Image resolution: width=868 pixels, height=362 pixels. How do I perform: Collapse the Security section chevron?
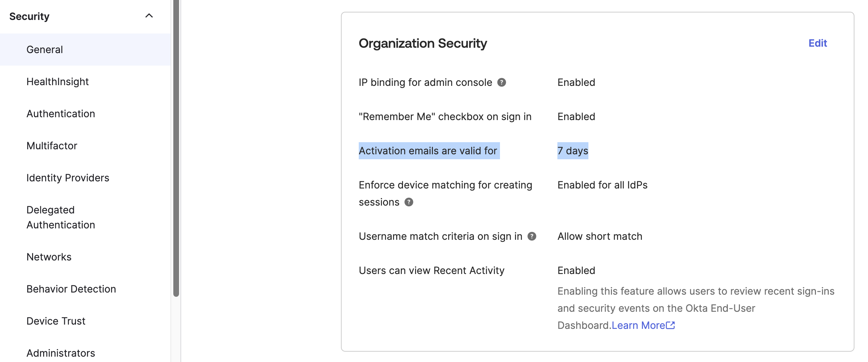point(149,15)
